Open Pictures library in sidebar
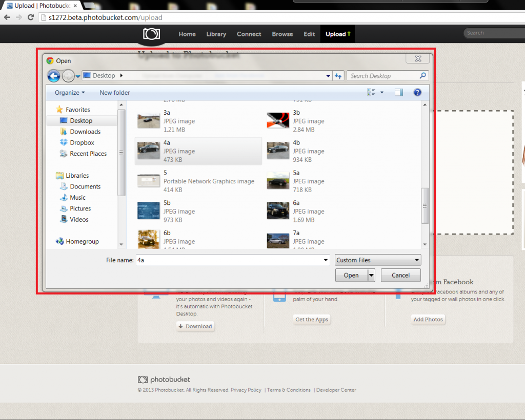Image resolution: width=525 pixels, height=420 pixels. tap(80, 208)
